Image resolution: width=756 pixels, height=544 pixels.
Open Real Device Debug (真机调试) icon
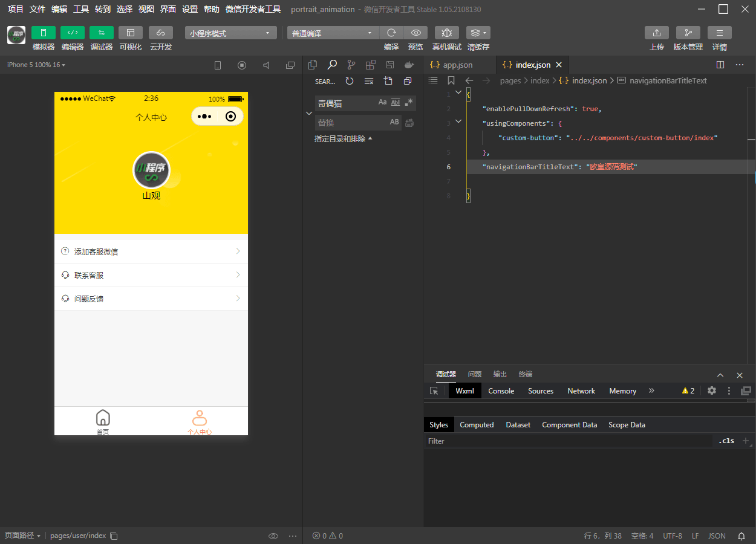(x=446, y=33)
